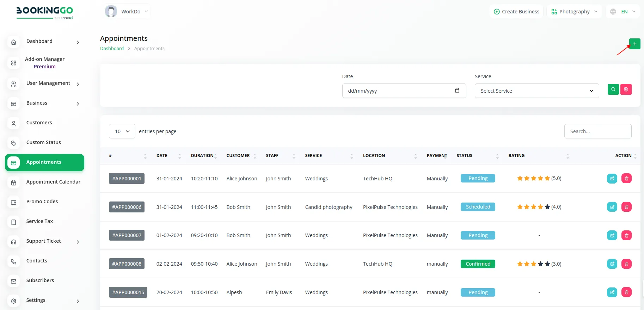The image size is (644, 310).
Task: Open the calendar picker in Date field
Action: 457,91
